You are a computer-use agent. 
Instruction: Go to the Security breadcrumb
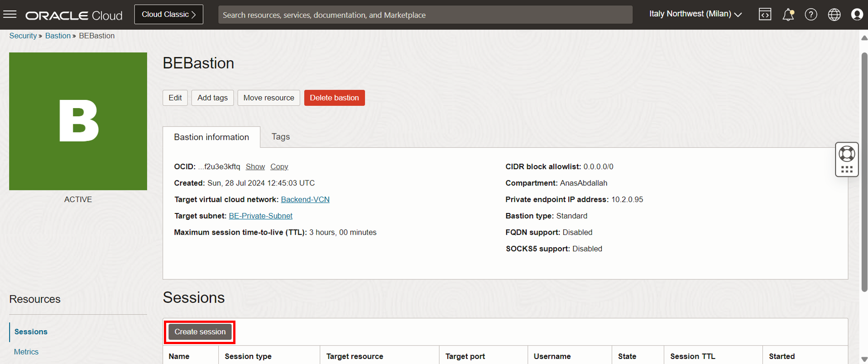[x=23, y=36]
